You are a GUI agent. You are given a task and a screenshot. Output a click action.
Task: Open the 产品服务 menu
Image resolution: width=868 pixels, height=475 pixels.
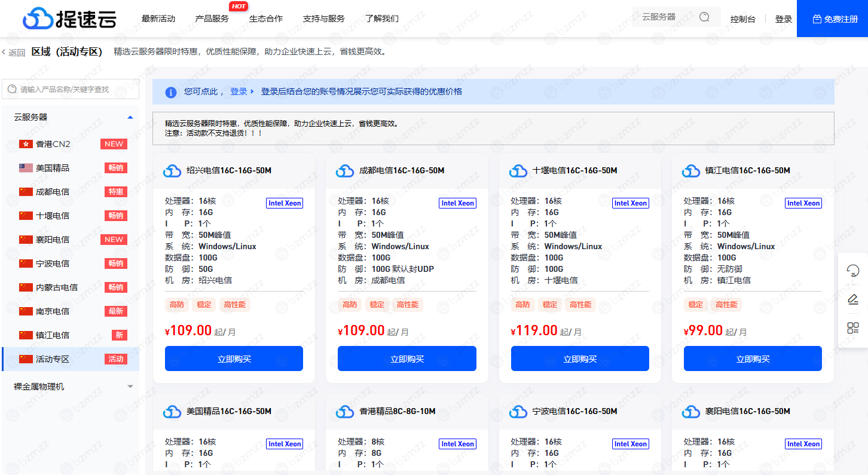(212, 19)
